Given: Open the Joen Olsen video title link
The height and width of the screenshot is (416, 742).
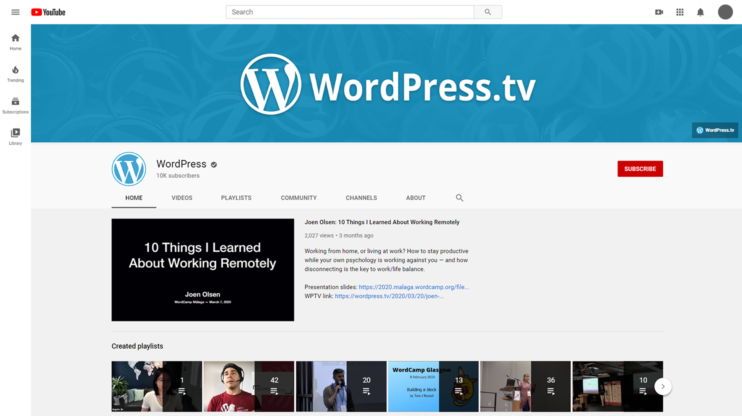Looking at the screenshot, I should pos(382,222).
